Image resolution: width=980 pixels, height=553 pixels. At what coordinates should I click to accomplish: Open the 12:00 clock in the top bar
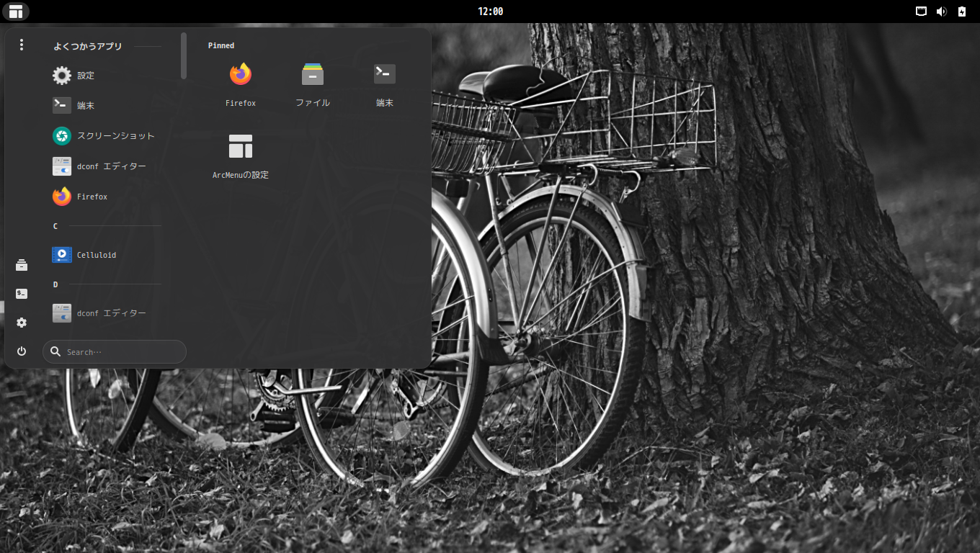coord(490,11)
